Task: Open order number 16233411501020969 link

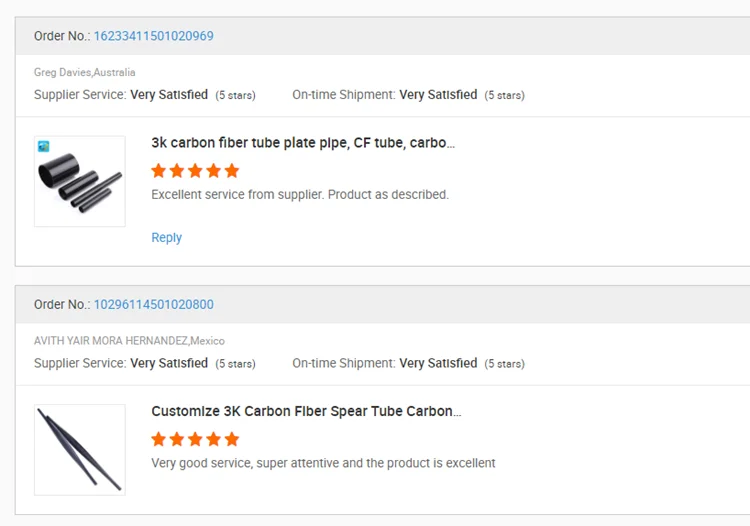Action: [x=153, y=36]
